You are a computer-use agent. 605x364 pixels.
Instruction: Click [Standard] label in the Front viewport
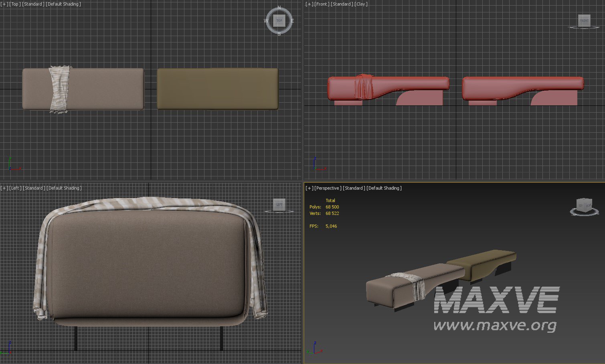342,4
